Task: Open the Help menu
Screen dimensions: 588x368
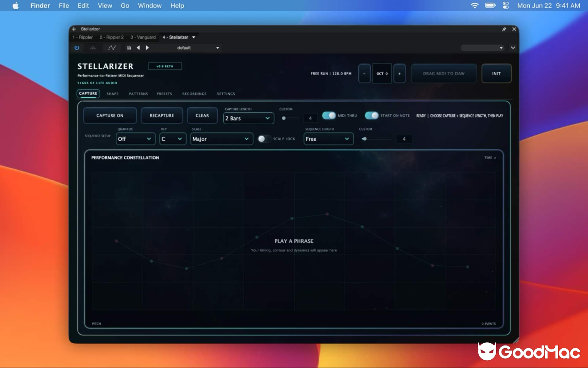Action: (x=177, y=6)
